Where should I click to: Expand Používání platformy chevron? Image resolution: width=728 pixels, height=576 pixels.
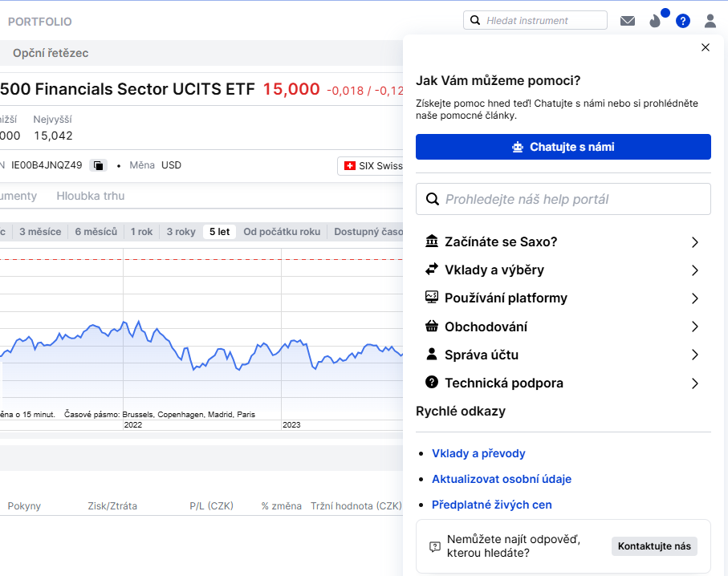click(694, 298)
